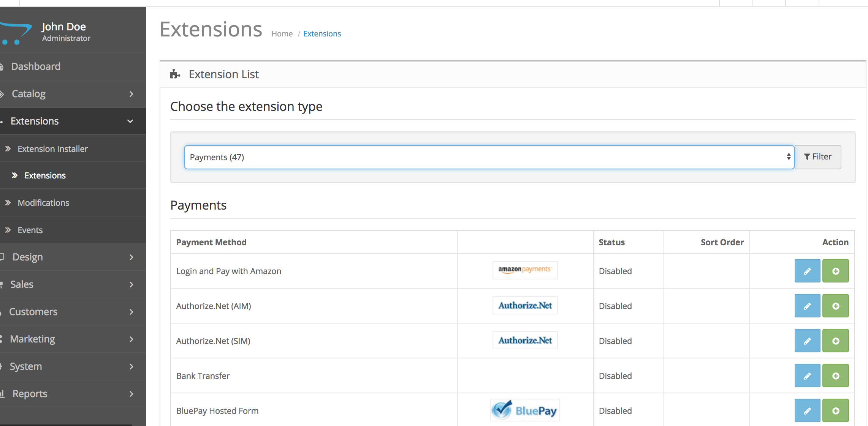This screenshot has width=868, height=426.
Task: Click the Sort Order column header
Action: (722, 242)
